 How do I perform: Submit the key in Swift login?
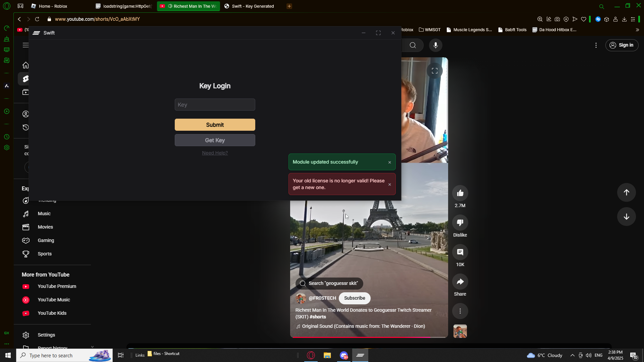pos(215,125)
